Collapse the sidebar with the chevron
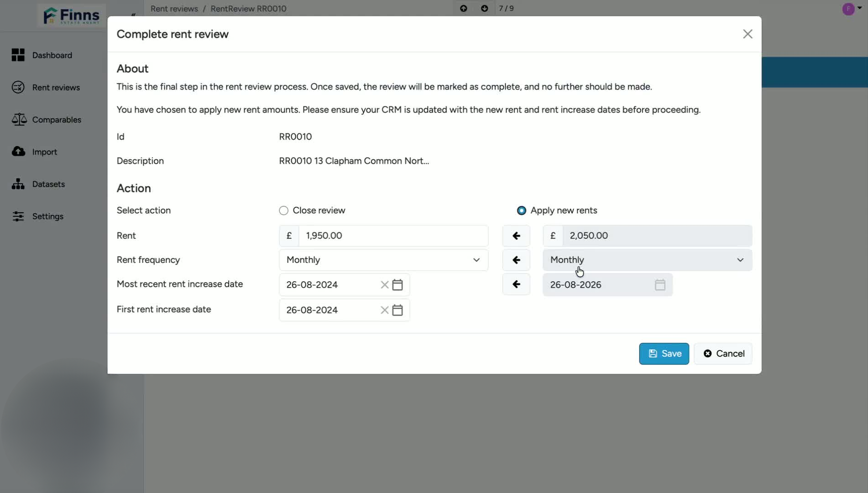 (x=133, y=15)
